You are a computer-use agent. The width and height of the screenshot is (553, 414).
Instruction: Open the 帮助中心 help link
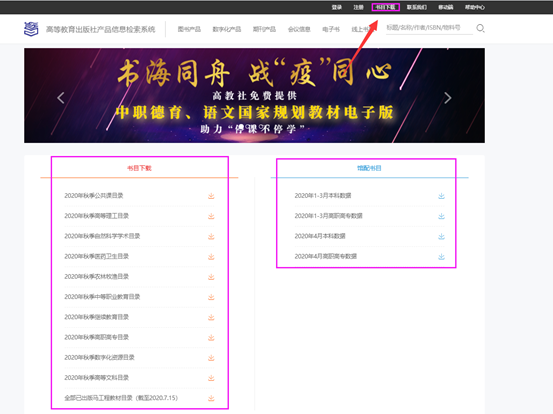click(475, 7)
